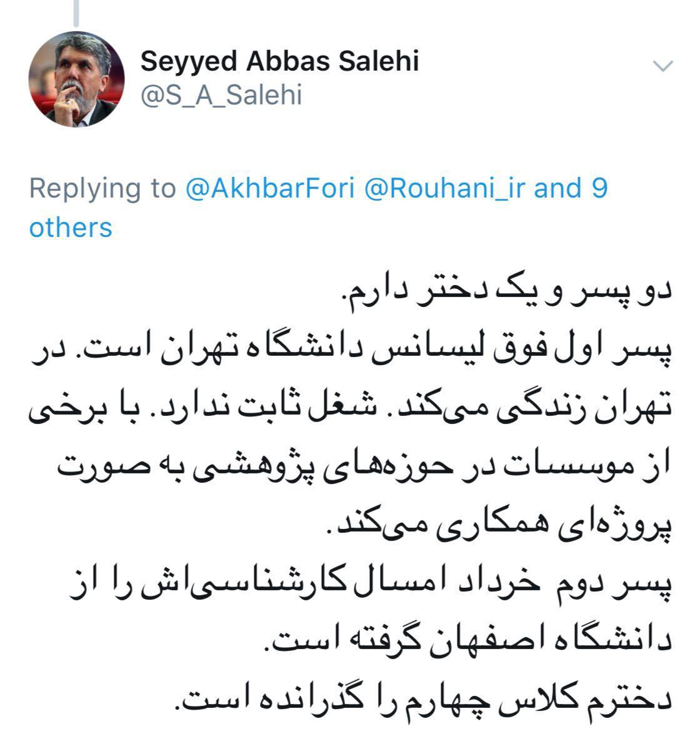Click tweet line starting 'از موسسات در حوزه‌های'
Image resolution: width=700 pixels, height=736 pixels.
click(x=364, y=467)
